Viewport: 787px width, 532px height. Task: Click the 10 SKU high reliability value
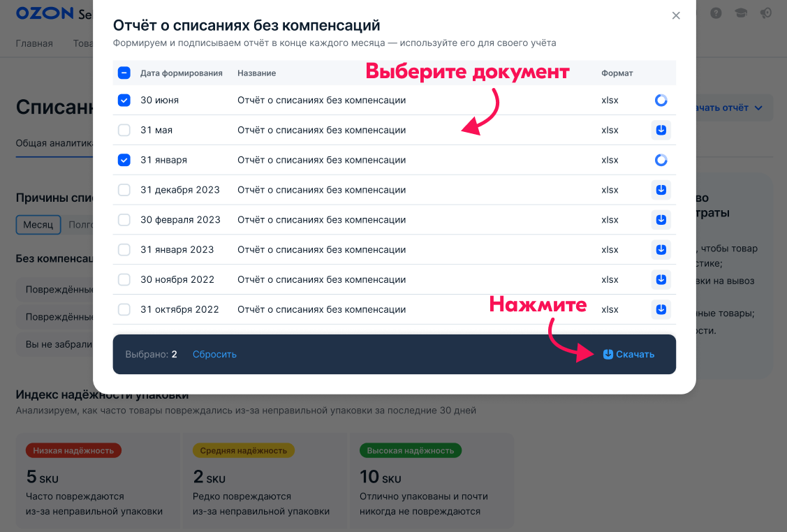point(381,477)
